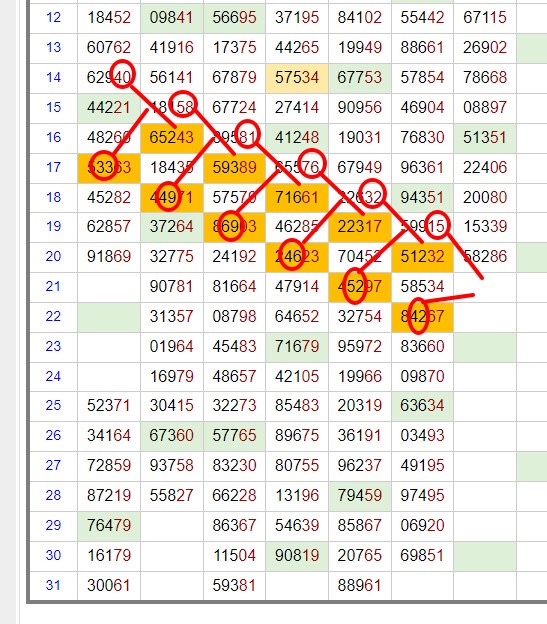Image resolution: width=547 pixels, height=624 pixels.
Task: Click row number 17 link
Action: (x=53, y=167)
